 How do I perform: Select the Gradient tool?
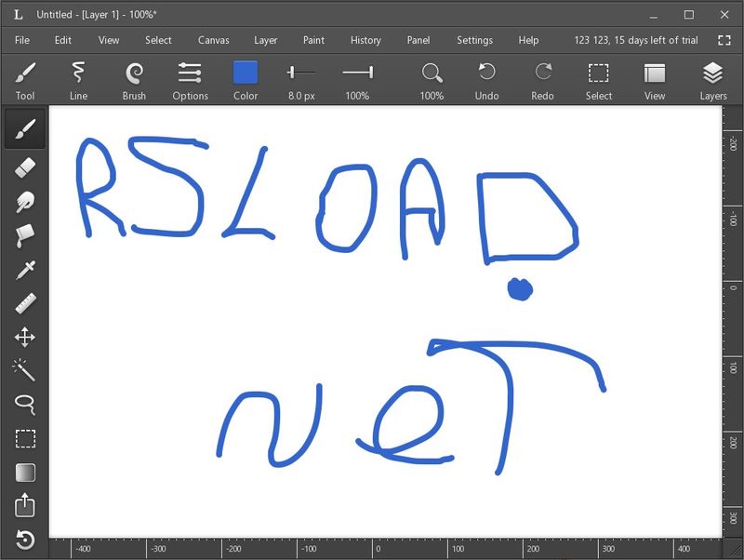(25, 473)
